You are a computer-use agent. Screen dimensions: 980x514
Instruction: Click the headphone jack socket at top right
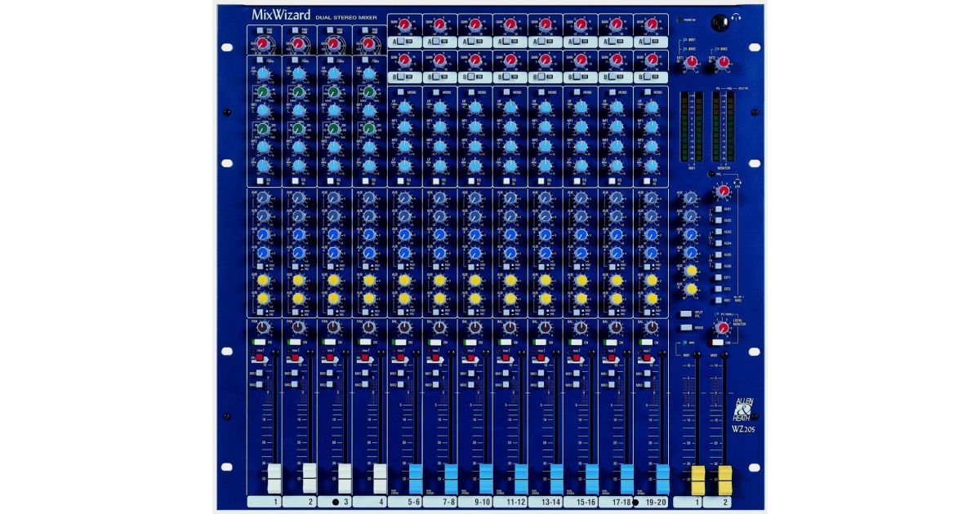722,22
